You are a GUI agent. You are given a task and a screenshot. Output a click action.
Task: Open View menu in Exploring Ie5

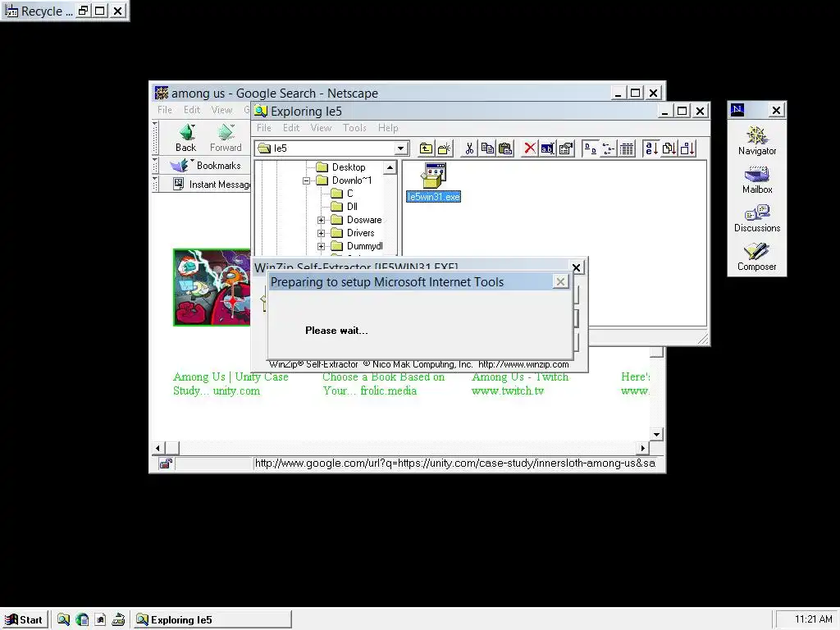point(321,128)
